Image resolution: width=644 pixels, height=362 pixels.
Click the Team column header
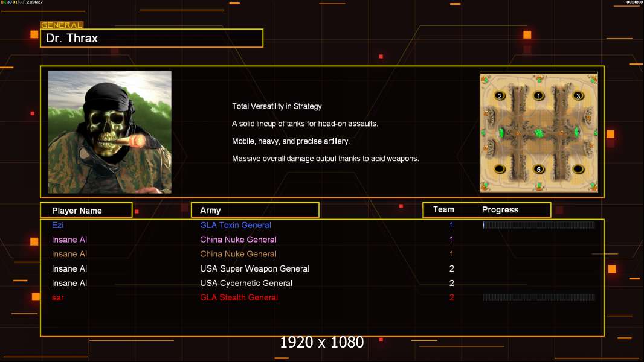pos(443,209)
